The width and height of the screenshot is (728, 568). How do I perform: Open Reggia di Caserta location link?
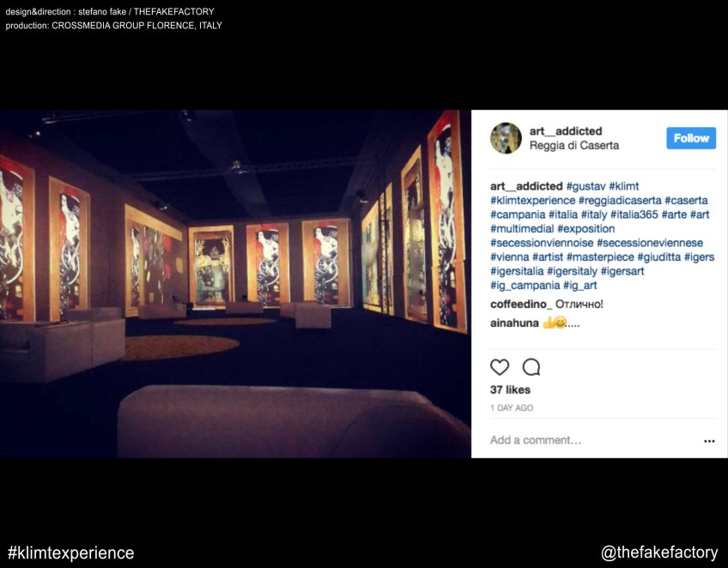click(x=574, y=145)
